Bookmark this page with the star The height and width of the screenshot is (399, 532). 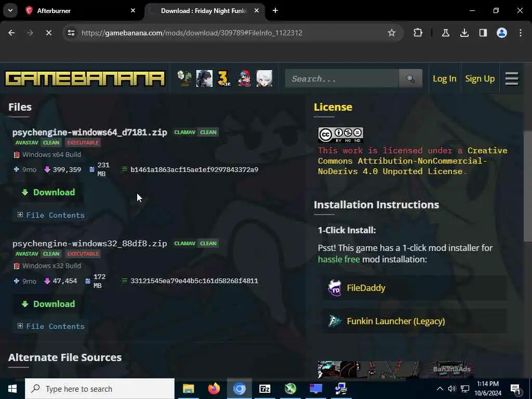coord(392,33)
